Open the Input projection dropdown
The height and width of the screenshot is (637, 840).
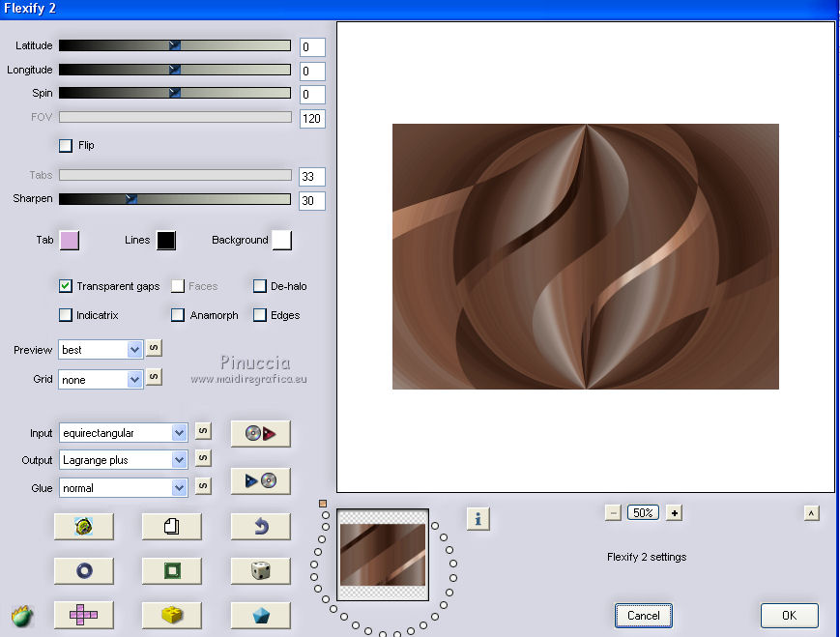tap(123, 433)
